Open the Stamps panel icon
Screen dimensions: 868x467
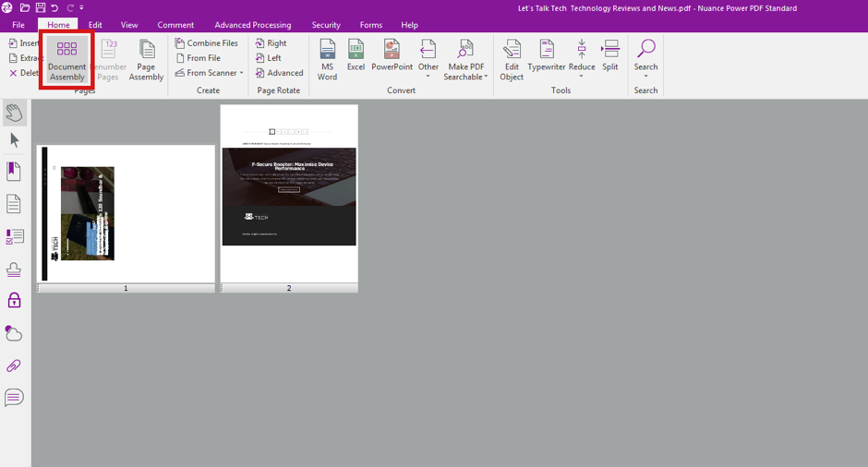click(14, 269)
